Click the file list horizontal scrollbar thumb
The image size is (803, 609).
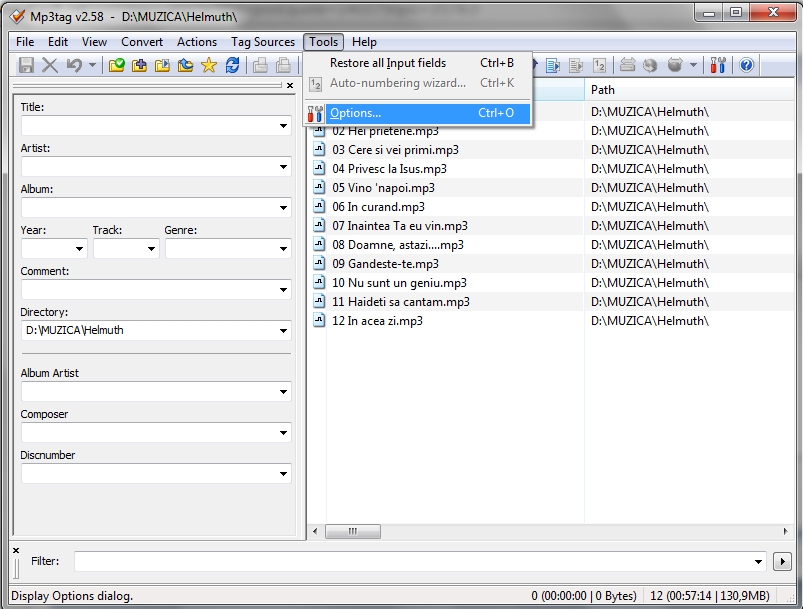[x=353, y=531]
